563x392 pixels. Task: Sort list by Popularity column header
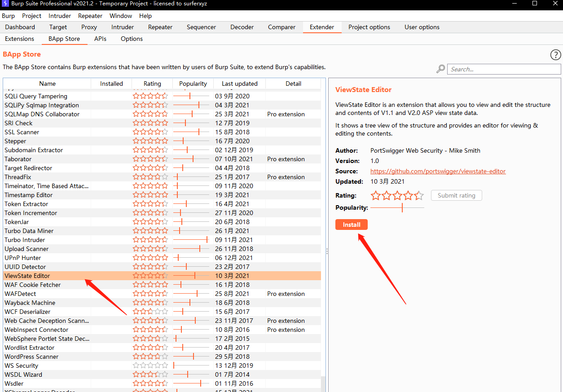pos(193,84)
